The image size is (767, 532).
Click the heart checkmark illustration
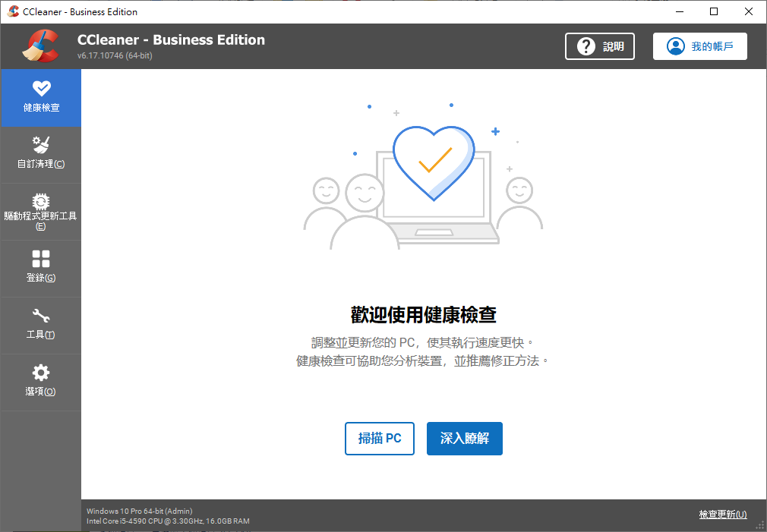(434, 163)
